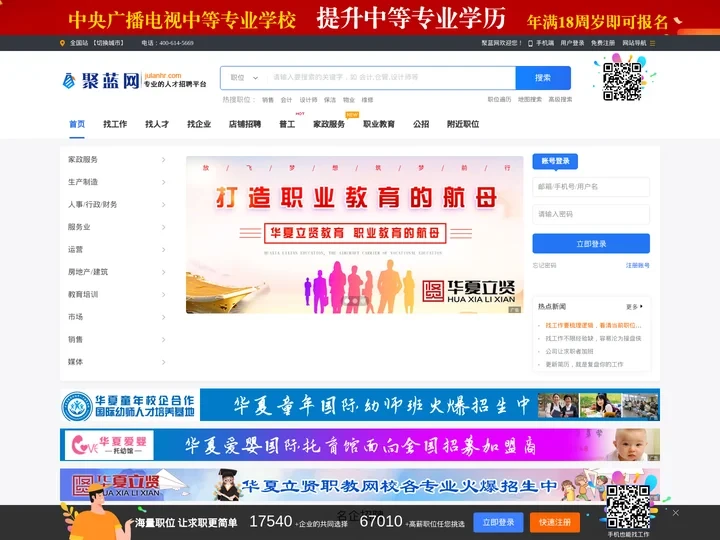Open news item 公司让求职者加班
The width and height of the screenshot is (720, 540).
click(x=569, y=351)
